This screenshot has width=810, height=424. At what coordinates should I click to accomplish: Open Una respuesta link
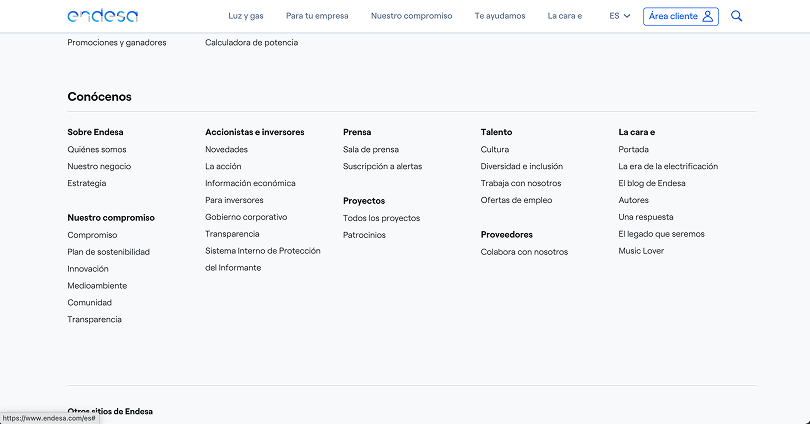pos(646,217)
